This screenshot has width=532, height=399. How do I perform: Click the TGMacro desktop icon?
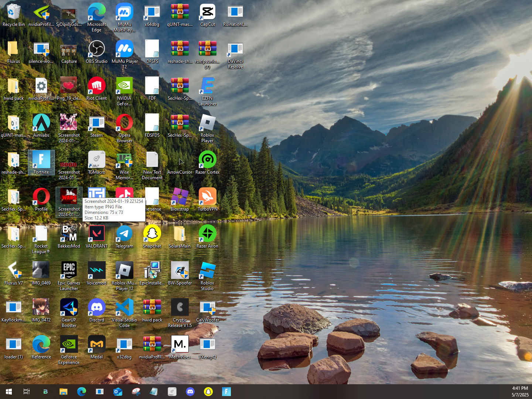point(97,163)
